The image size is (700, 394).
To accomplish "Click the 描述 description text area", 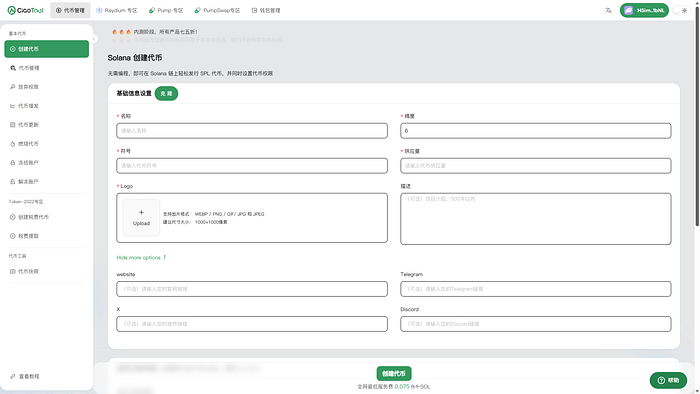I will pos(535,219).
